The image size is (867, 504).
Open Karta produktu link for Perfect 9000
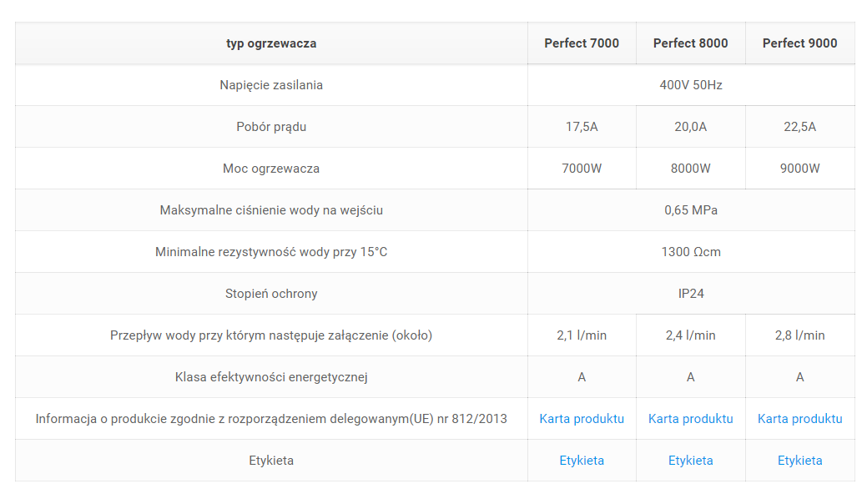799,419
